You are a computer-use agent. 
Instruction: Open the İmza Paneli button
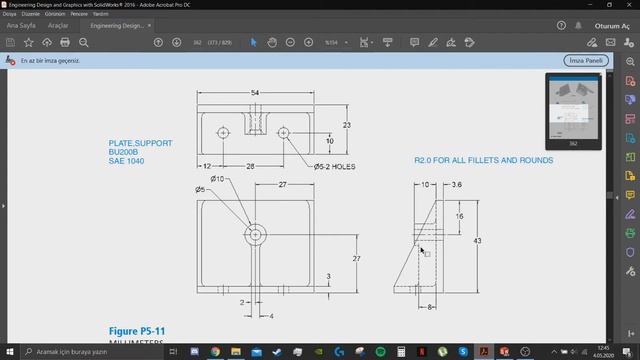click(586, 60)
